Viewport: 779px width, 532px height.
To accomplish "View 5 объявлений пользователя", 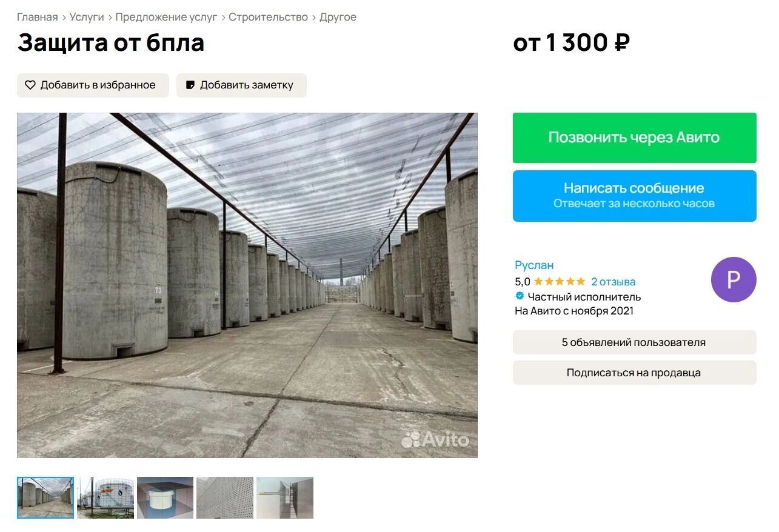I will (x=635, y=342).
